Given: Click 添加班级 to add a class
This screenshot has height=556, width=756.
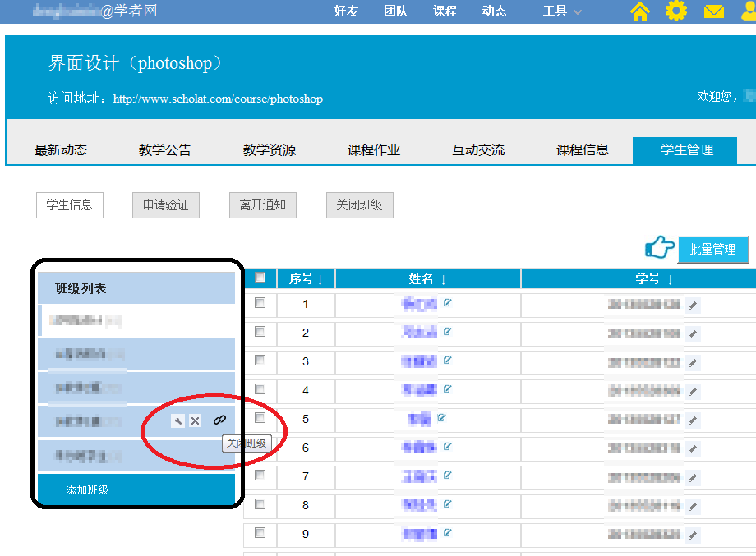Looking at the screenshot, I should (x=87, y=489).
